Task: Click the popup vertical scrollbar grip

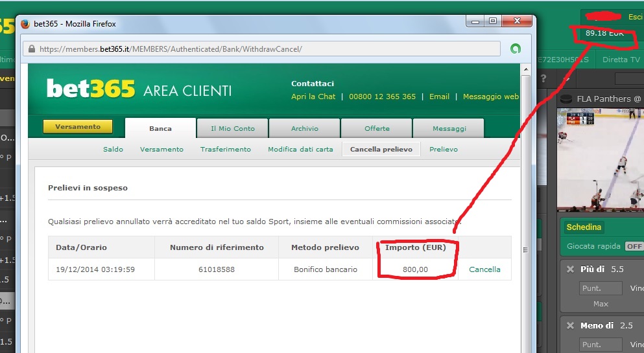Action: (526, 249)
